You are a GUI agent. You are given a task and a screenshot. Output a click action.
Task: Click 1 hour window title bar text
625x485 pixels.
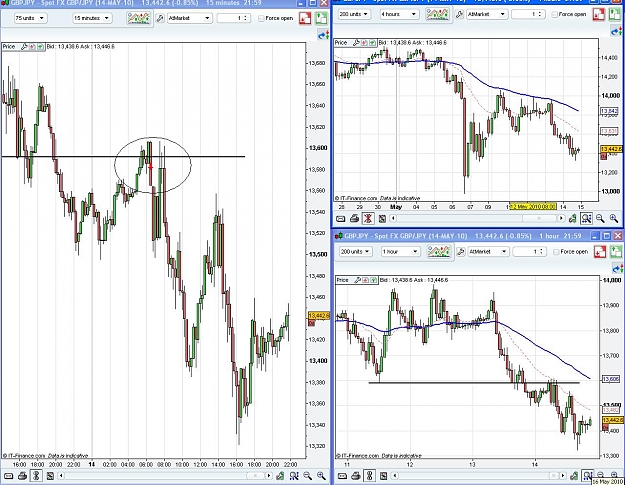462,236
